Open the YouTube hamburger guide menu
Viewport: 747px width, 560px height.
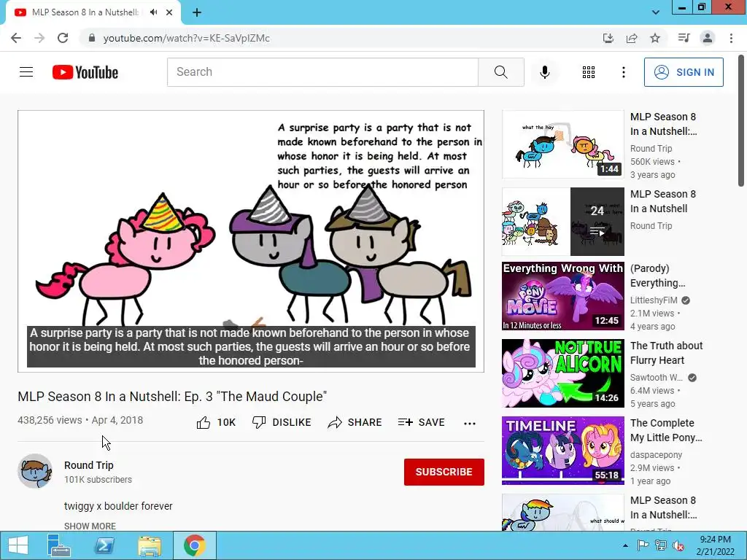26,72
